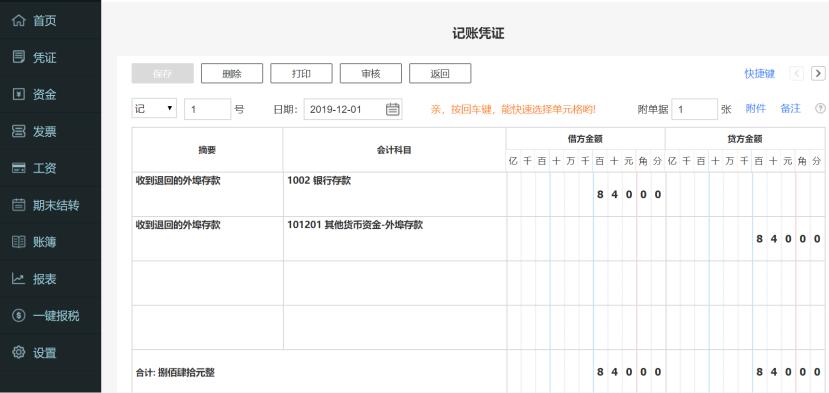Open the 工资 payroll sidebar icon
829x393 pixels.
coord(19,168)
